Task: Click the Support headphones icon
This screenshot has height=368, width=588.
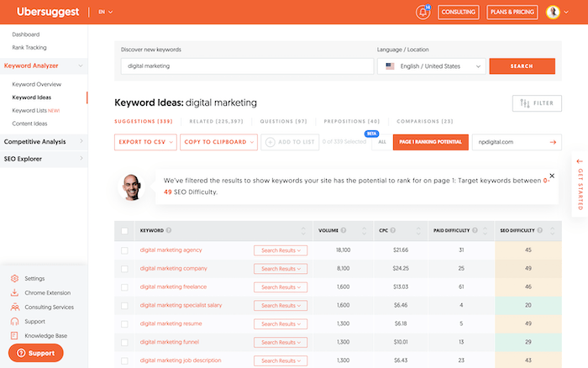Action: click(14, 322)
